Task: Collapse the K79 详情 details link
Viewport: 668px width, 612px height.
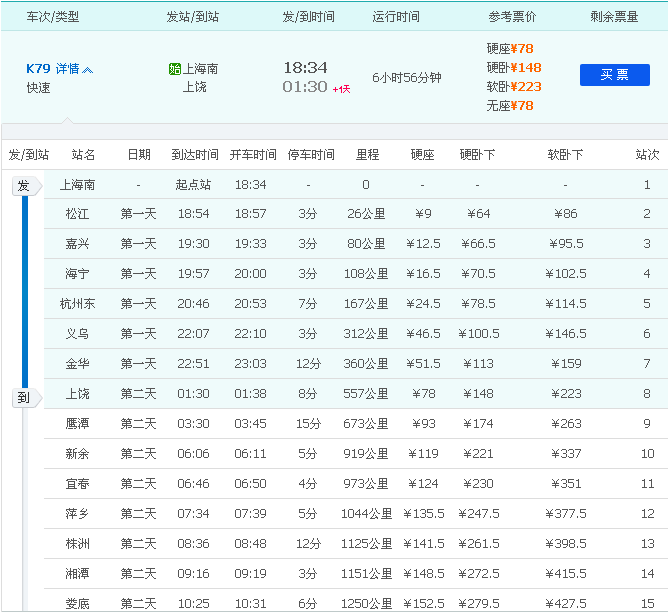Action: click(x=60, y=69)
